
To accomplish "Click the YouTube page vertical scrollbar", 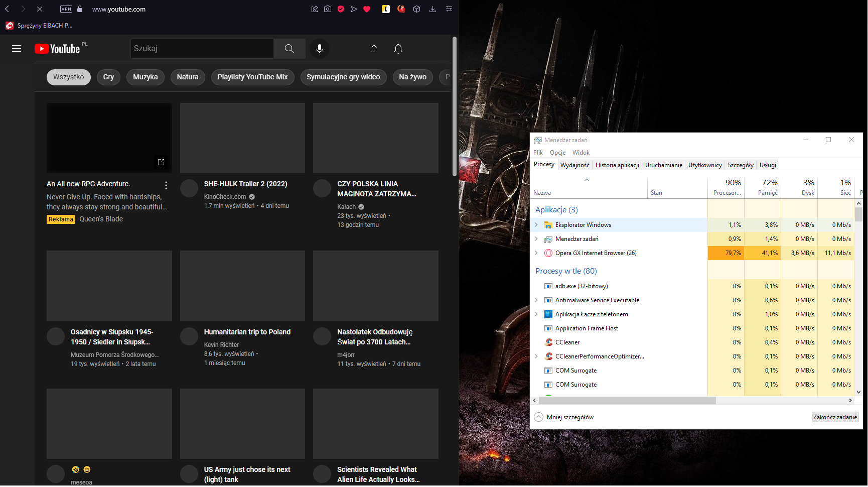I will pyautogui.click(x=455, y=106).
